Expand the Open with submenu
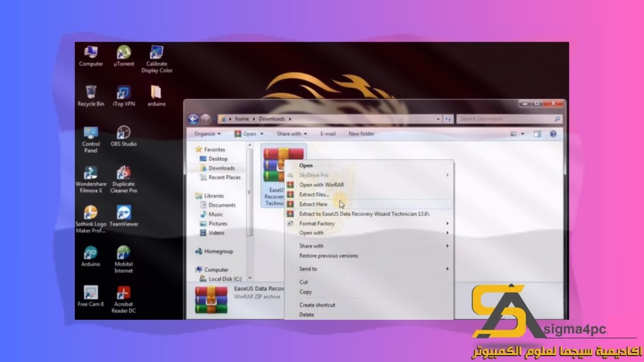The height and width of the screenshot is (362, 644). point(447,233)
